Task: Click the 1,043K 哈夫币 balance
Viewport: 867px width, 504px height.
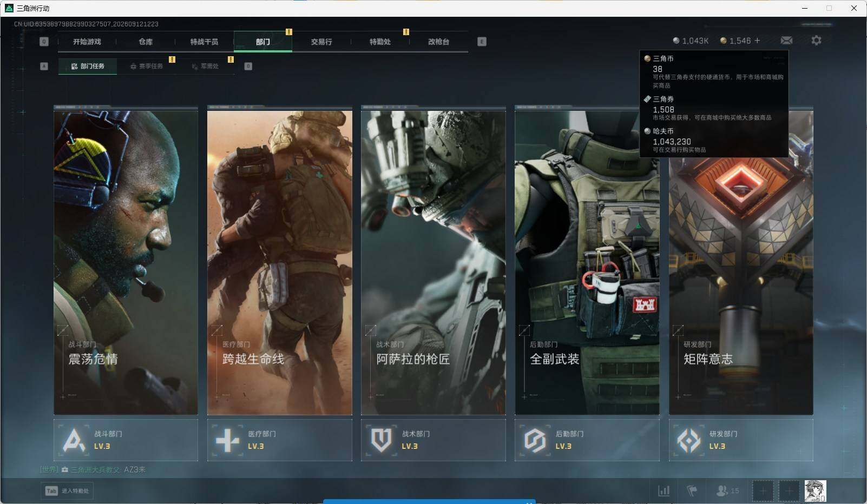Action: pyautogui.click(x=691, y=41)
